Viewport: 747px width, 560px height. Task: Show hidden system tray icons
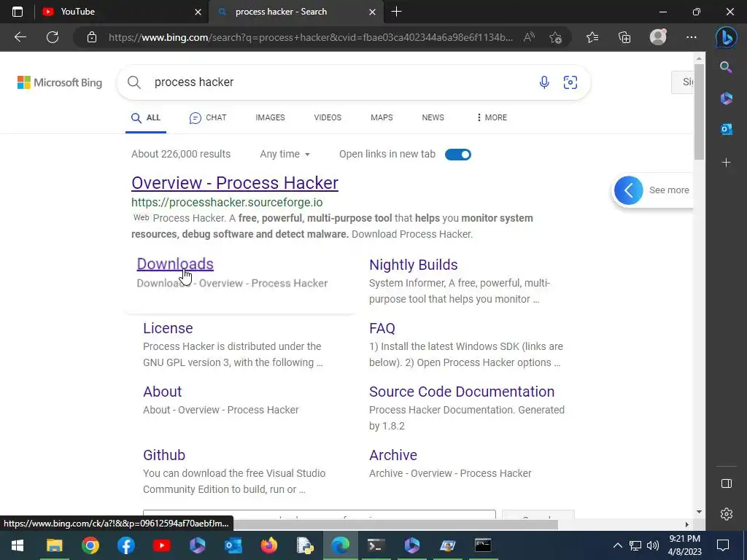pyautogui.click(x=617, y=545)
